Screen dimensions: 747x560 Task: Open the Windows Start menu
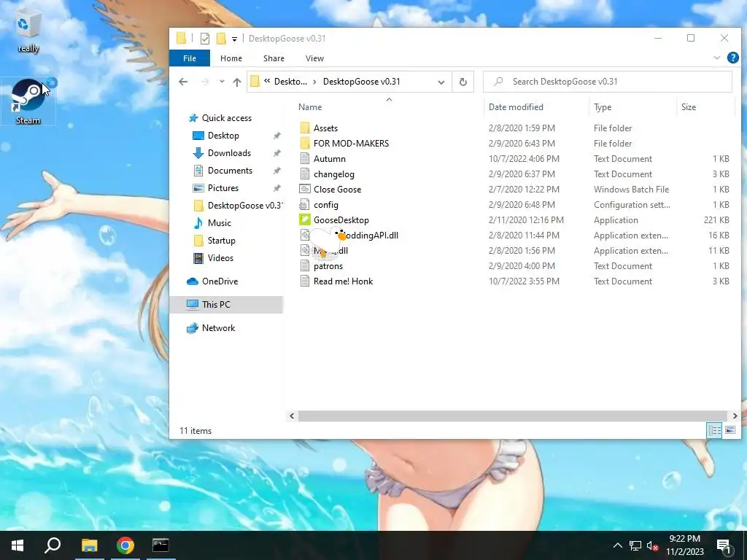coord(18,545)
